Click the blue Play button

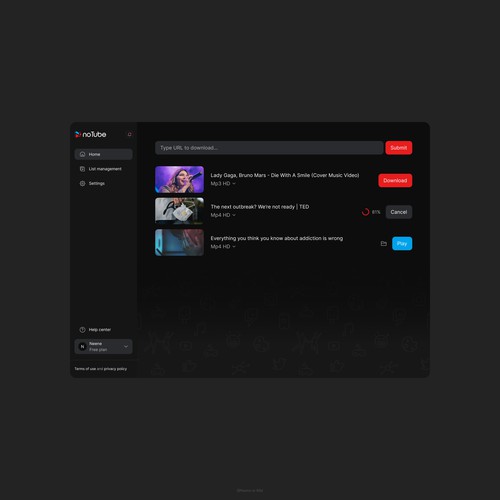click(402, 244)
